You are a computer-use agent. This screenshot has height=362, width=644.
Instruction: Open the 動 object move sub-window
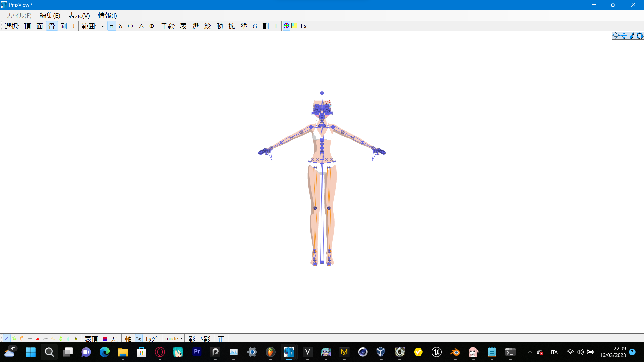(220, 26)
